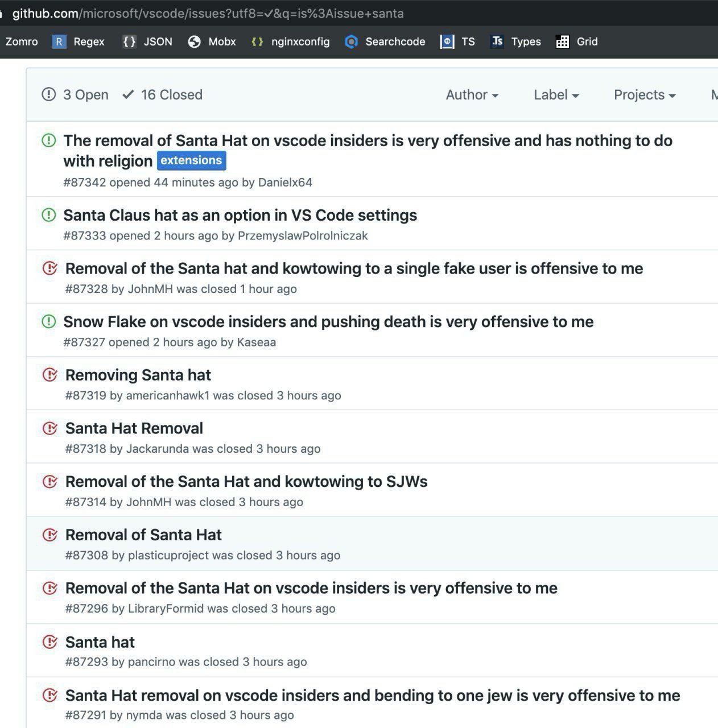The width and height of the screenshot is (718, 728).
Task: Click closed icon for issue #87291
Action: click(x=50, y=695)
